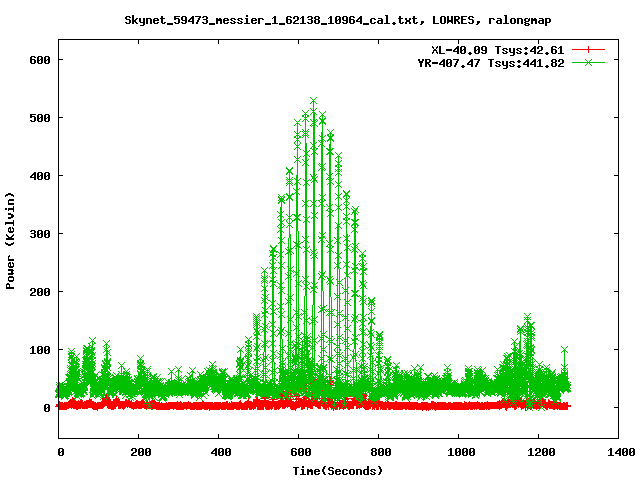This screenshot has height=480, width=640.
Task: Click the 0 y-axis tick label
Action: click(47, 408)
